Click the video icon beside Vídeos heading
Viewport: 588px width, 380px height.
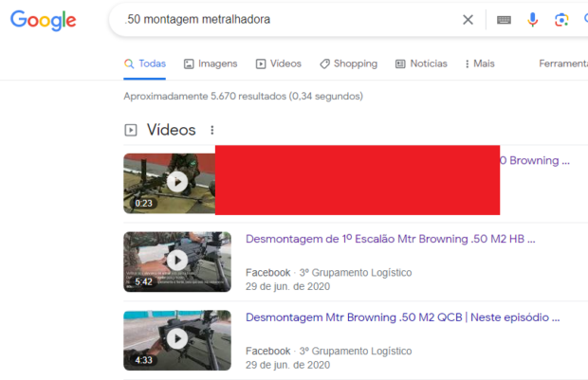coord(131,130)
